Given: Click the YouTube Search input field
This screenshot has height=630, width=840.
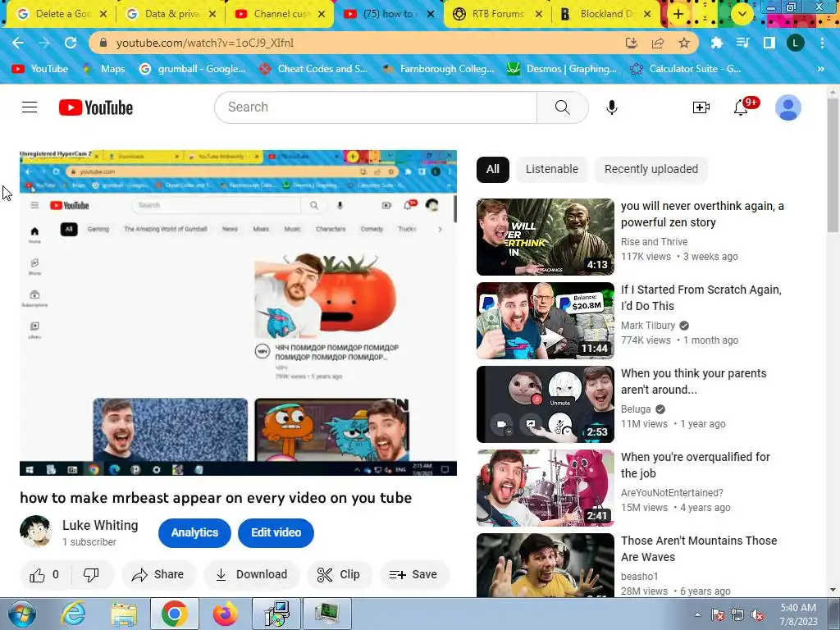Looking at the screenshot, I should (376, 107).
